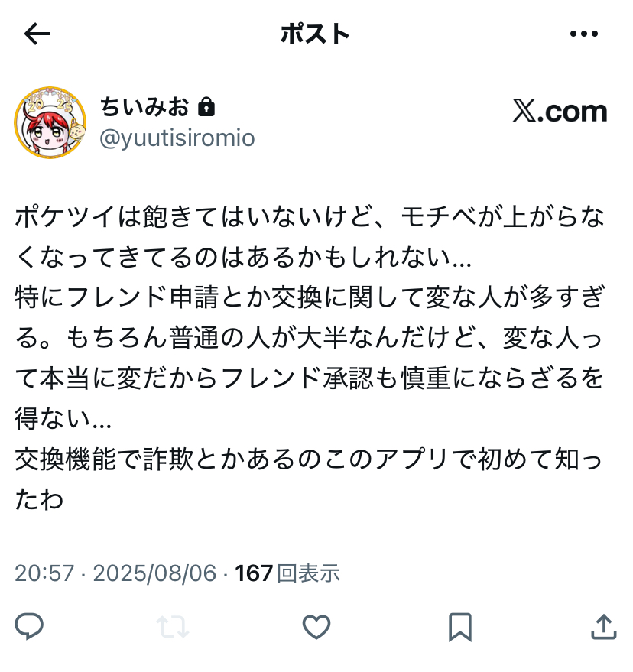Tap the X.com logo
Viewport: 633px width, 672px height.
click(x=560, y=111)
